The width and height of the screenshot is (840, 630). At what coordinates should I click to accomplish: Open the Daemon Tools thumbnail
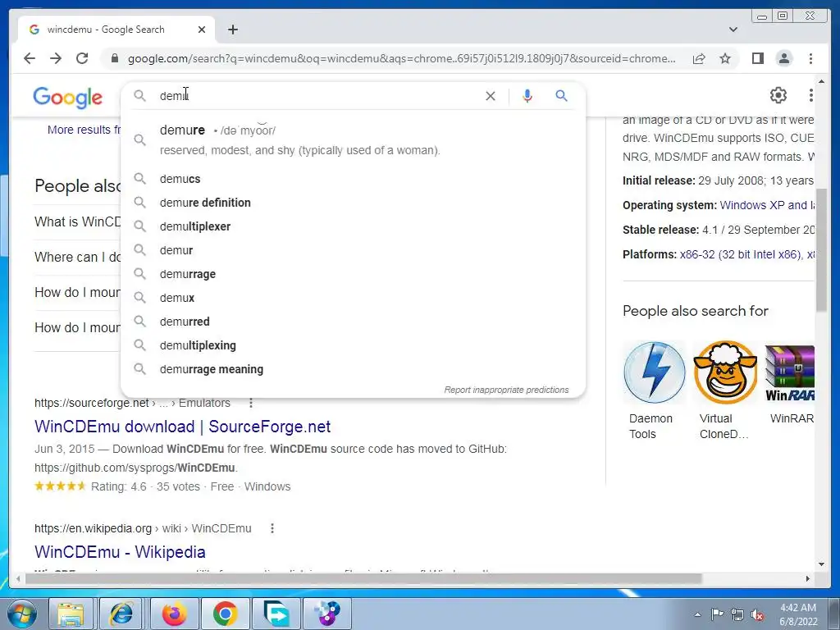[x=654, y=373]
